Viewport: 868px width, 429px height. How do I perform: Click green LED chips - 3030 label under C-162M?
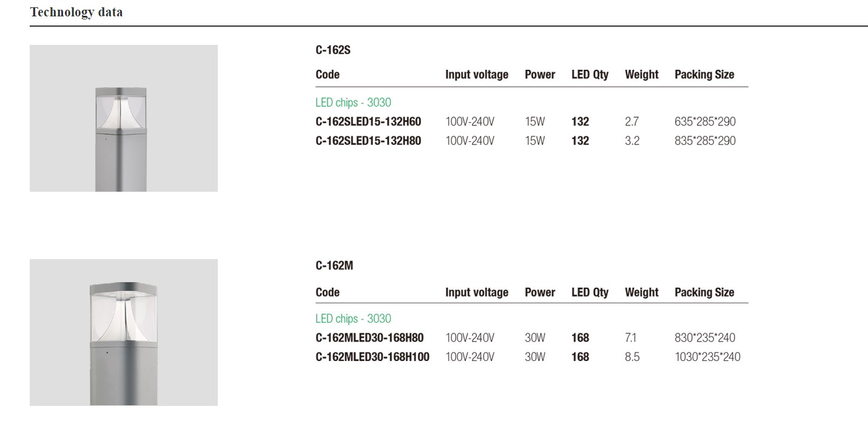coord(353,319)
